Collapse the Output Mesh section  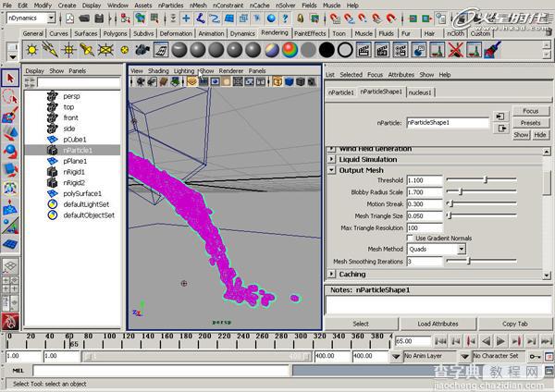pyautogui.click(x=331, y=170)
